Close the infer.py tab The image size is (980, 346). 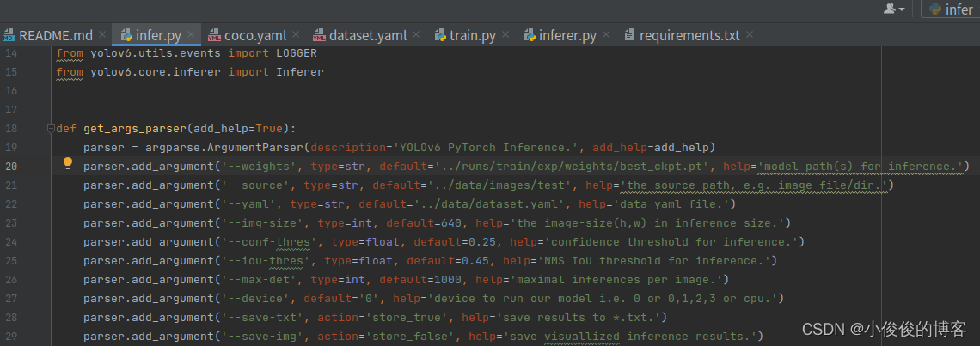point(191,35)
